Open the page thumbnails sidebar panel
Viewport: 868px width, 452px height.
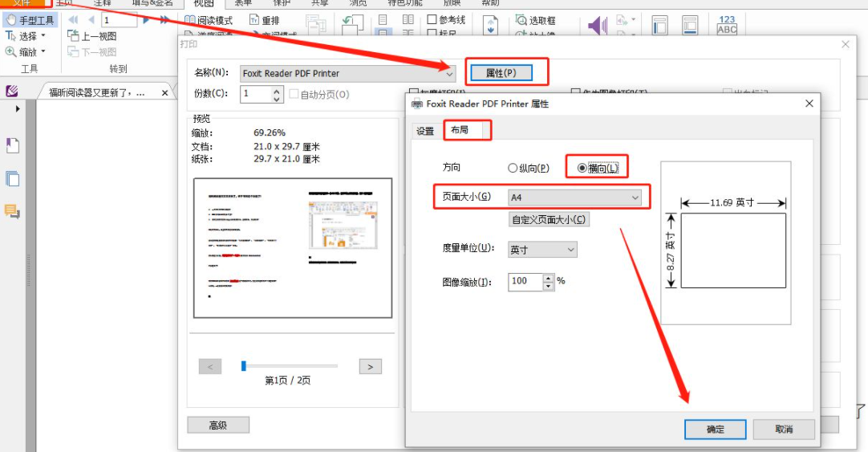click(x=12, y=178)
